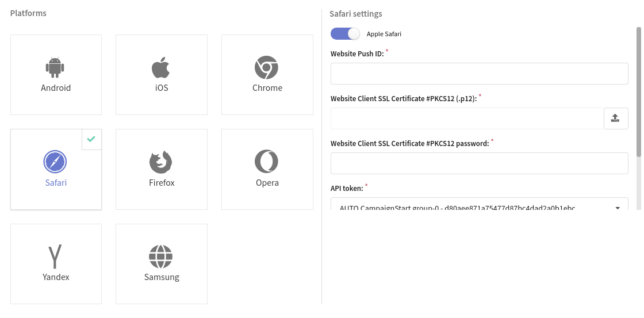Pick the Opera platform icon
Viewport: 644px width, 318px height.
267,162
